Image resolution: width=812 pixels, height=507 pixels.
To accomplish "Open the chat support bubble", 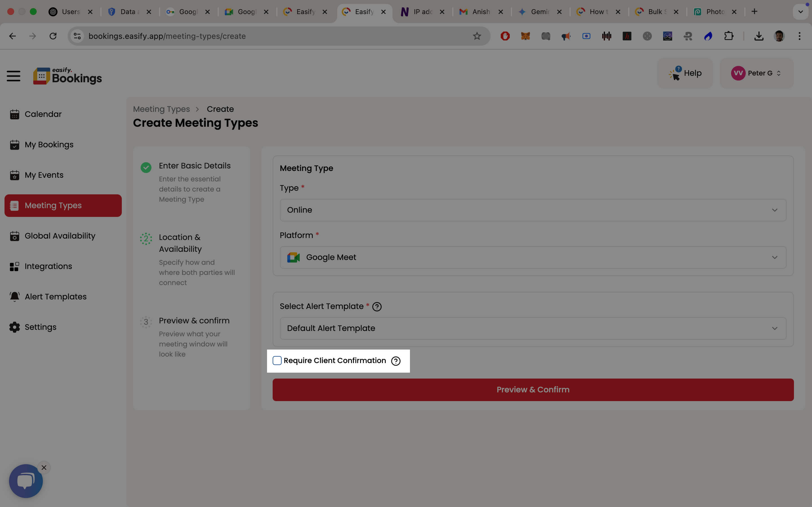I will tap(26, 481).
